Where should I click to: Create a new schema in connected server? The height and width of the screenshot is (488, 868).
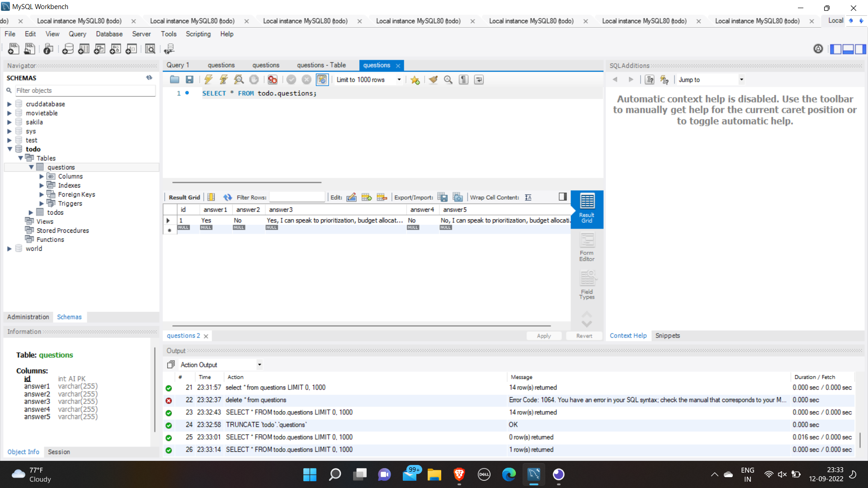click(x=68, y=49)
